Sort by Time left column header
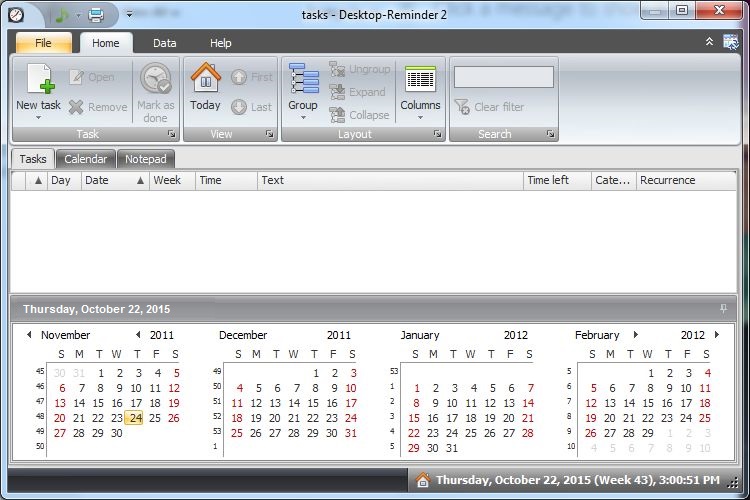 557,180
